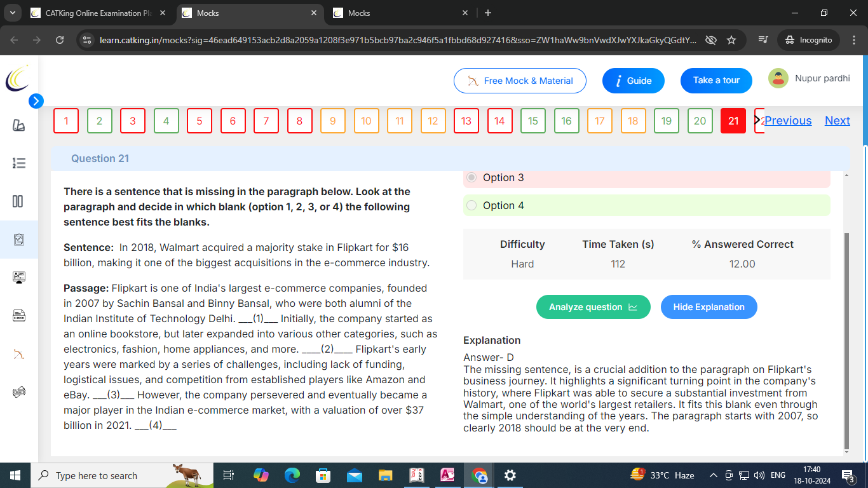Open question 15
The width and height of the screenshot is (868, 488).
coord(533,121)
